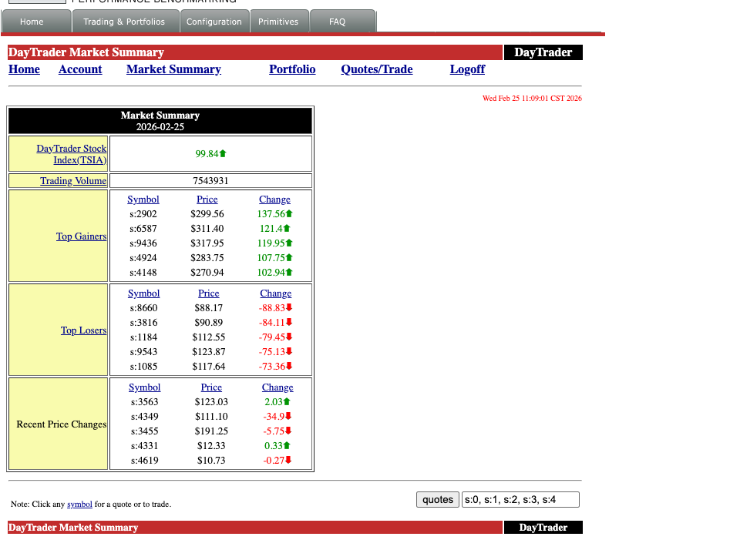730x560 pixels.
Task: Switch to the Primitives tab
Action: coord(279,22)
